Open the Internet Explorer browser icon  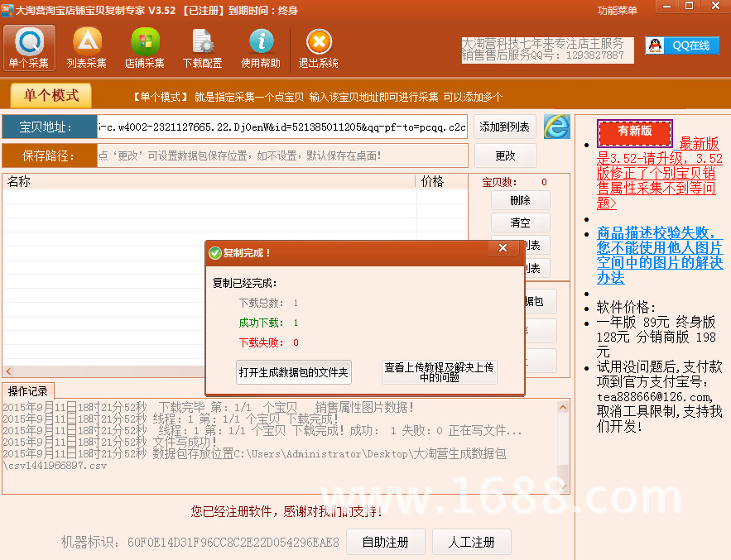(556, 127)
